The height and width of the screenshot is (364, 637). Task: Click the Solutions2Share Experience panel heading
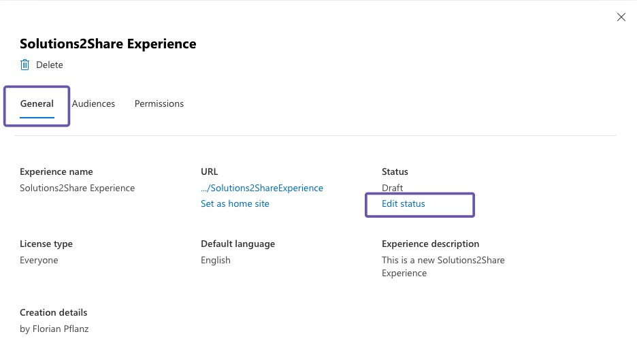point(108,44)
